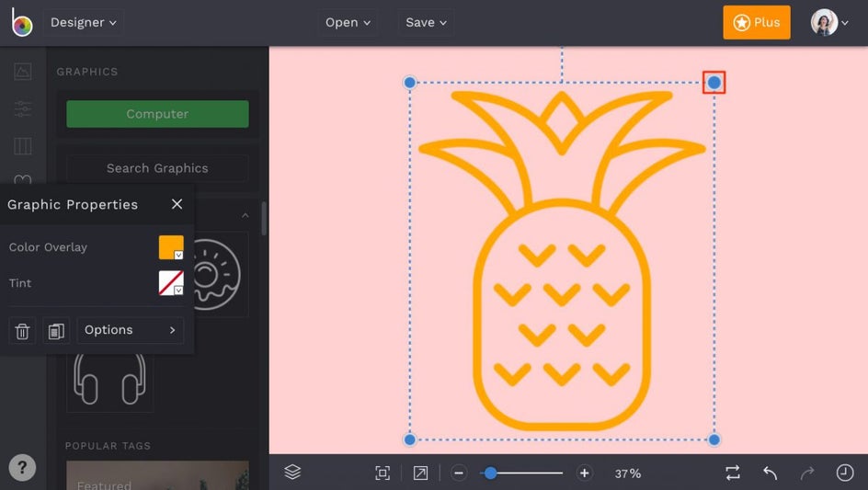
Task: Undo the last action
Action: click(x=770, y=473)
